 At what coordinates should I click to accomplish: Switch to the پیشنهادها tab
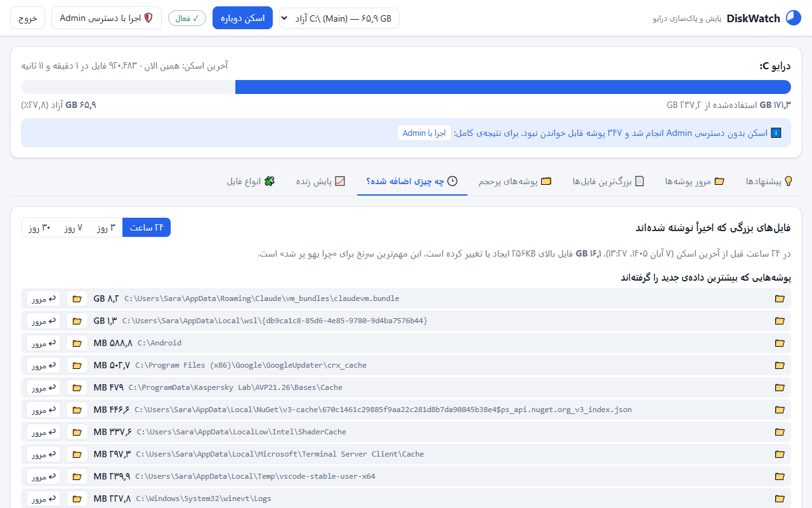click(x=769, y=181)
